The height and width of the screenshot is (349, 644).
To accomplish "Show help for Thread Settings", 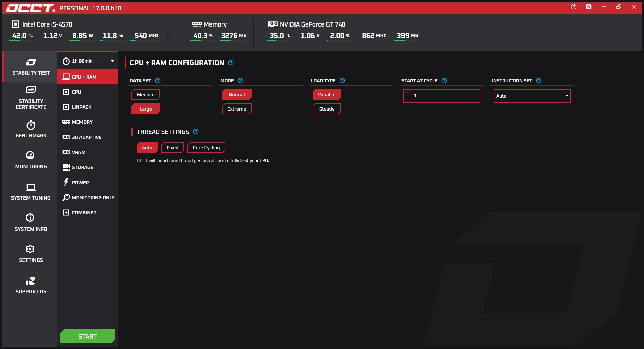I will [196, 132].
